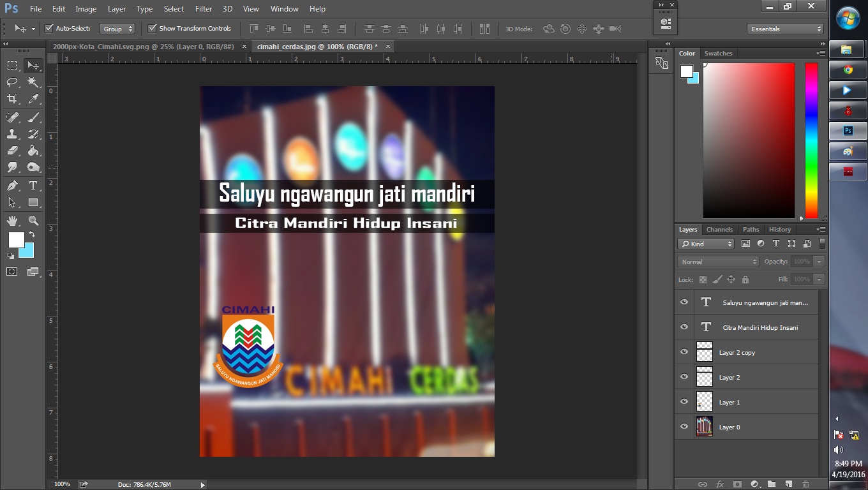
Task: Select the Lasso tool
Action: 11,82
